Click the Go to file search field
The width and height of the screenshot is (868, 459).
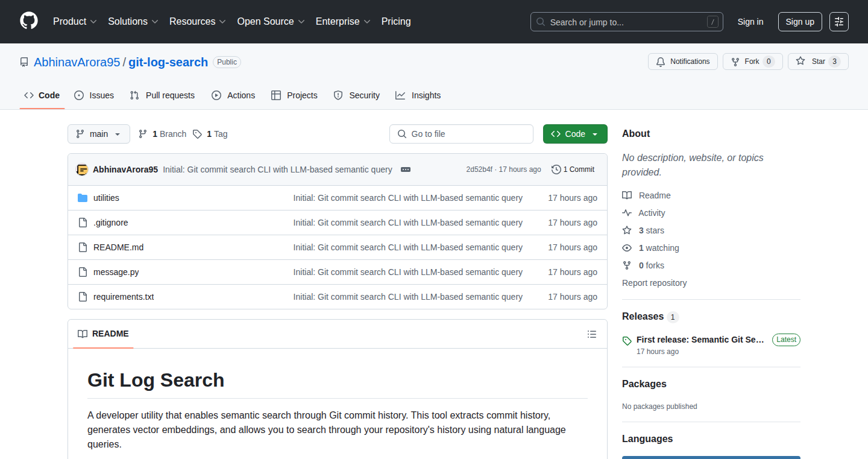[461, 134]
